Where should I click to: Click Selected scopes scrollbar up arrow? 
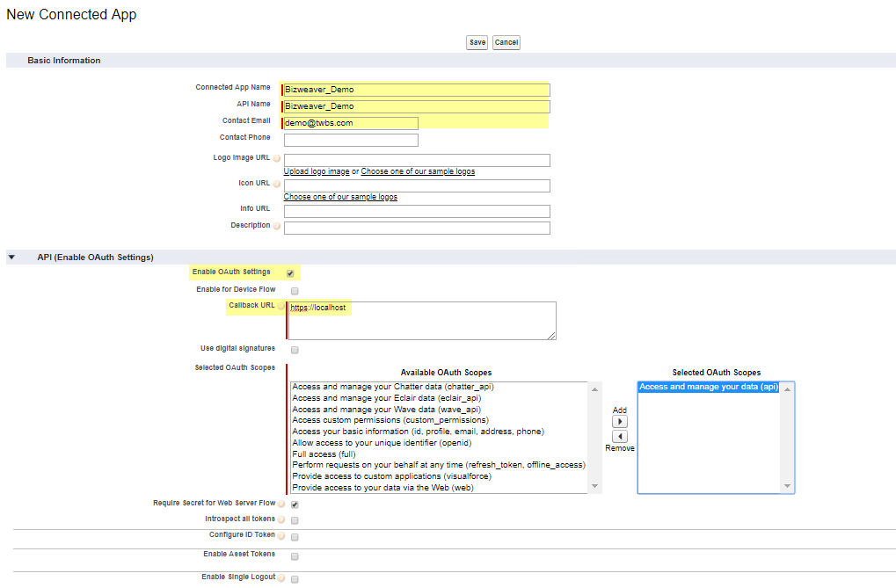coord(788,389)
